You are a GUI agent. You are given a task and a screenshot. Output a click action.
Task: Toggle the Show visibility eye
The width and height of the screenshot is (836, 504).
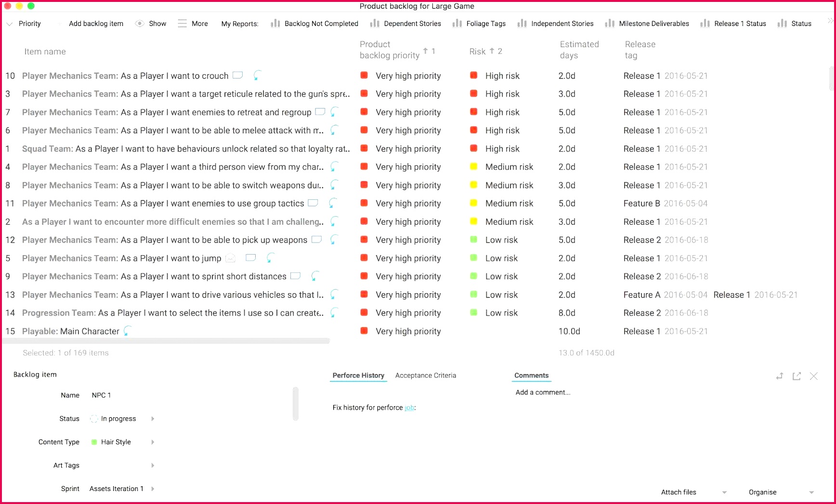click(139, 23)
